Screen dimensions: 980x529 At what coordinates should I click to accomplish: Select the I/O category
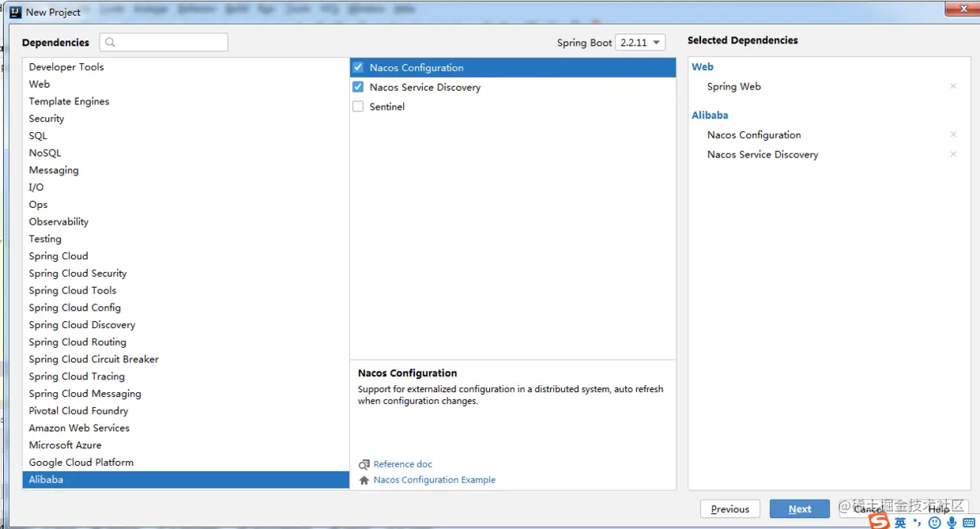186,187
